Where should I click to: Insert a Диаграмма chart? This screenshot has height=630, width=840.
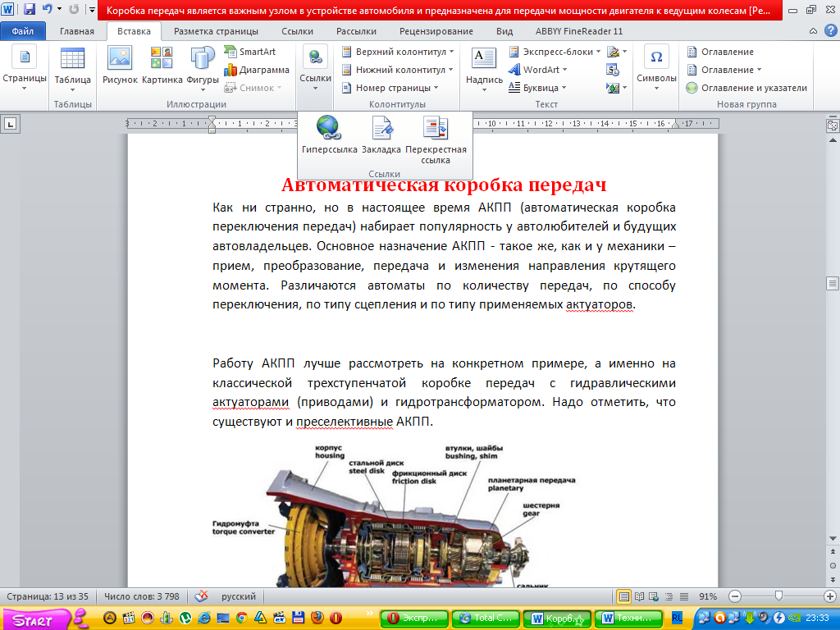point(257,70)
